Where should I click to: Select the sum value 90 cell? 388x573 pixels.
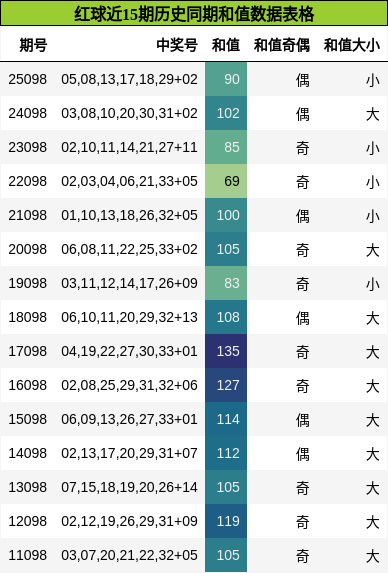pos(226,79)
